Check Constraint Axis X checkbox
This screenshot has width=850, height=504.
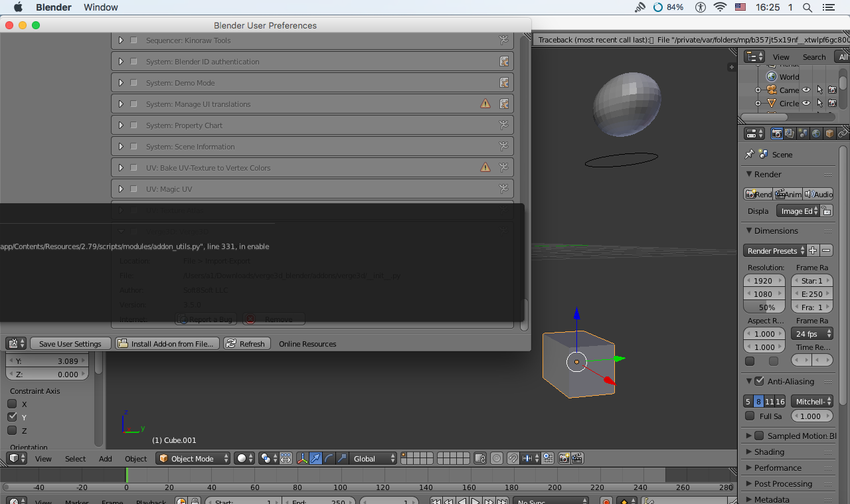click(12, 404)
